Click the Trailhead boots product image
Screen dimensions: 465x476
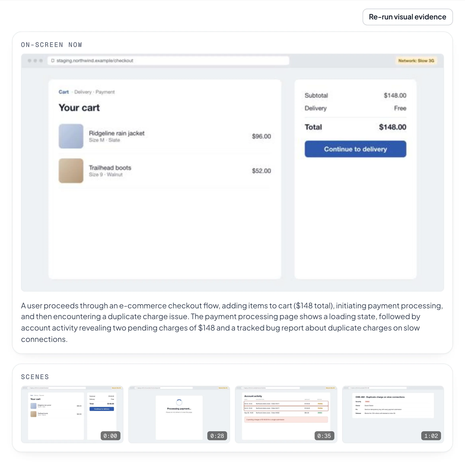pos(71,171)
